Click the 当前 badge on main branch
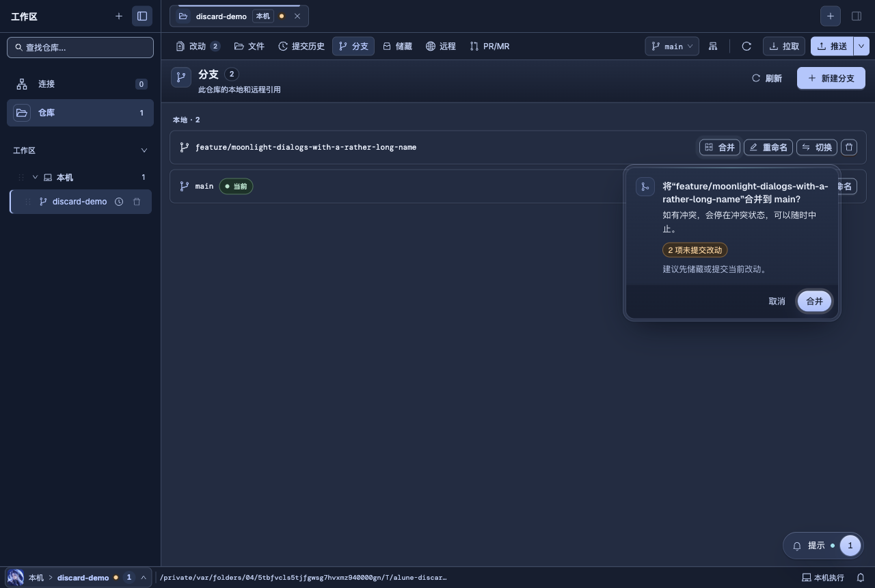Viewport: 875px width, 588px height. tap(236, 186)
